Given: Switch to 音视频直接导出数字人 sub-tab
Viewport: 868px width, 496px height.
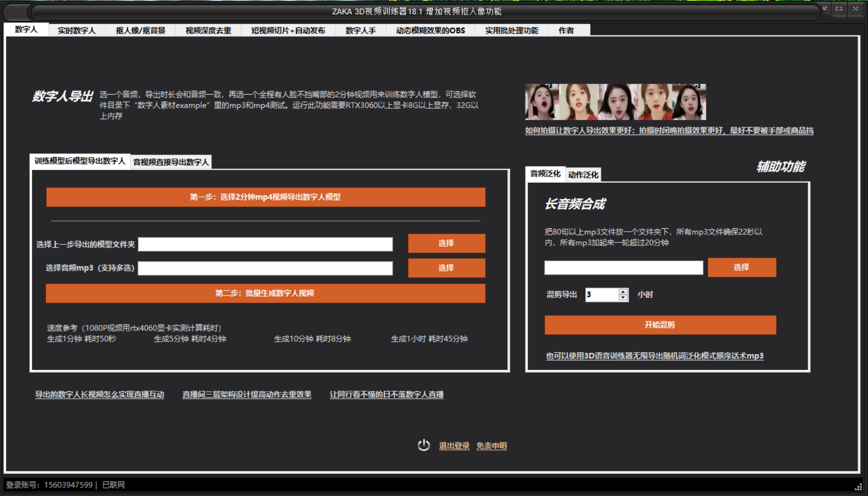Looking at the screenshot, I should pyautogui.click(x=171, y=162).
